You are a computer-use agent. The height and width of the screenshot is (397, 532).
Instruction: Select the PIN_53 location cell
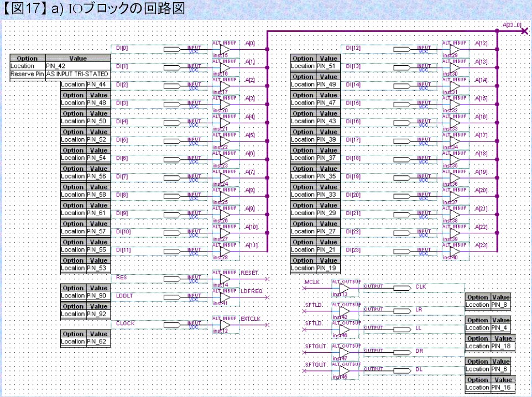(98, 268)
